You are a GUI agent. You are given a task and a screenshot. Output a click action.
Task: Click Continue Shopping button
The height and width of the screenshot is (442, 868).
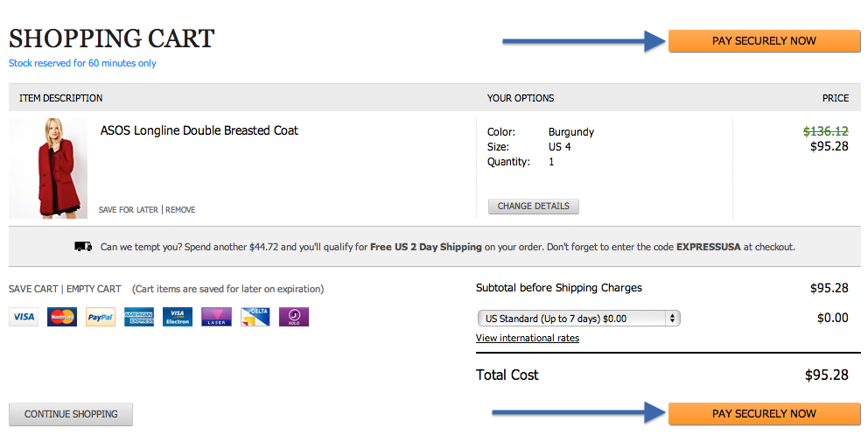pos(71,414)
